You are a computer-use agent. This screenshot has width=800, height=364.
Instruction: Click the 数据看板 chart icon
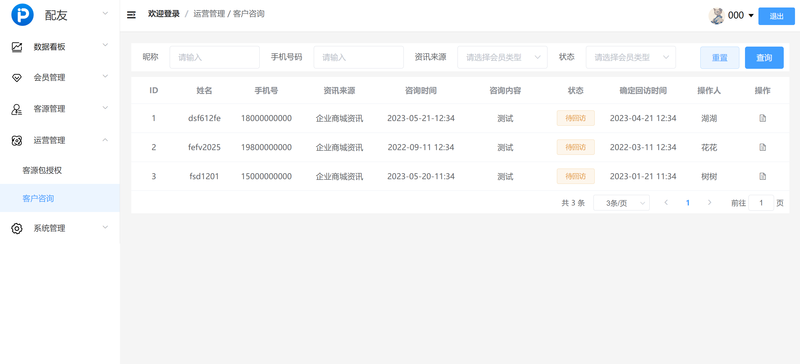(x=17, y=47)
